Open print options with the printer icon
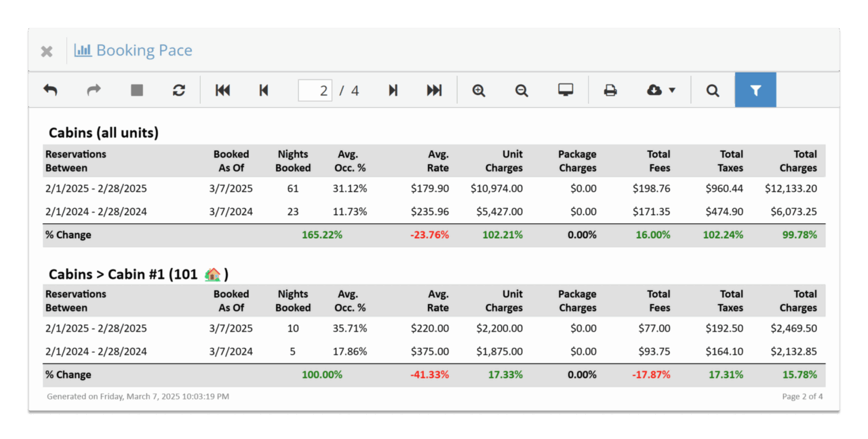This screenshot has height=439, width=868. click(x=610, y=90)
